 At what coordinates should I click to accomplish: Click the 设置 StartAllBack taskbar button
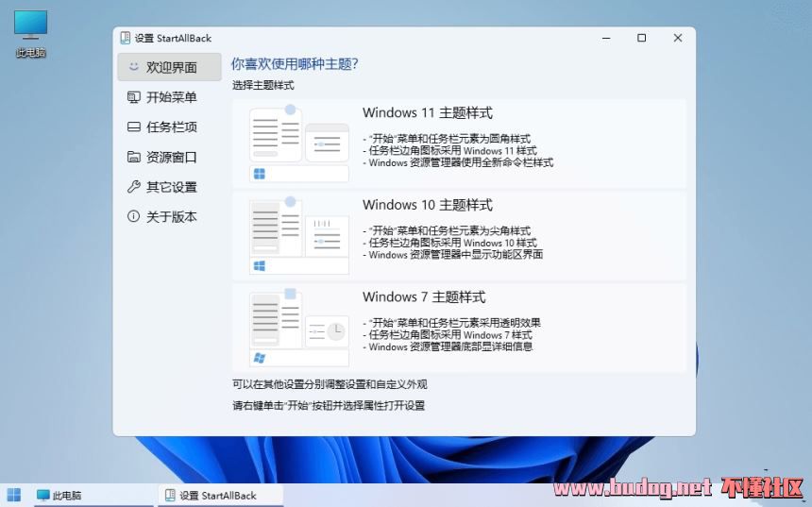pyautogui.click(x=210, y=495)
